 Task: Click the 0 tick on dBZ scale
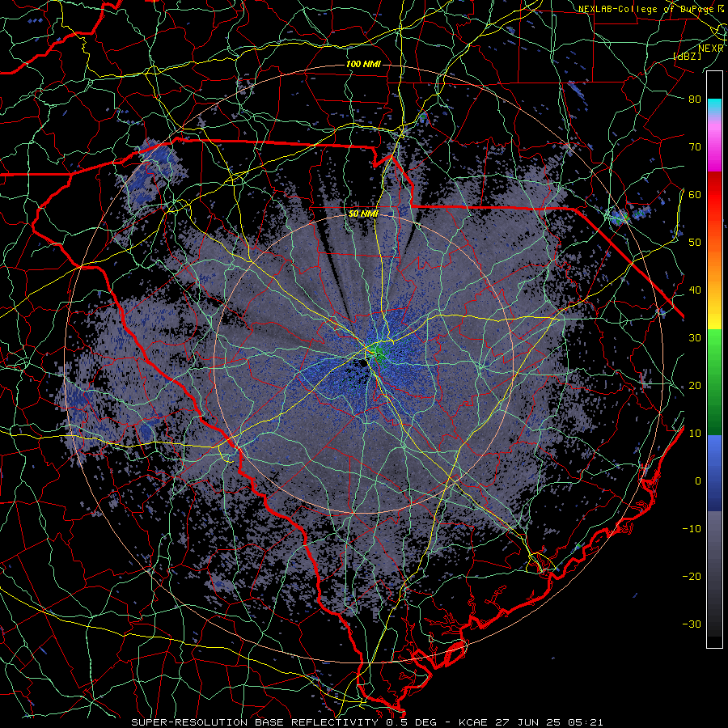[698, 481]
